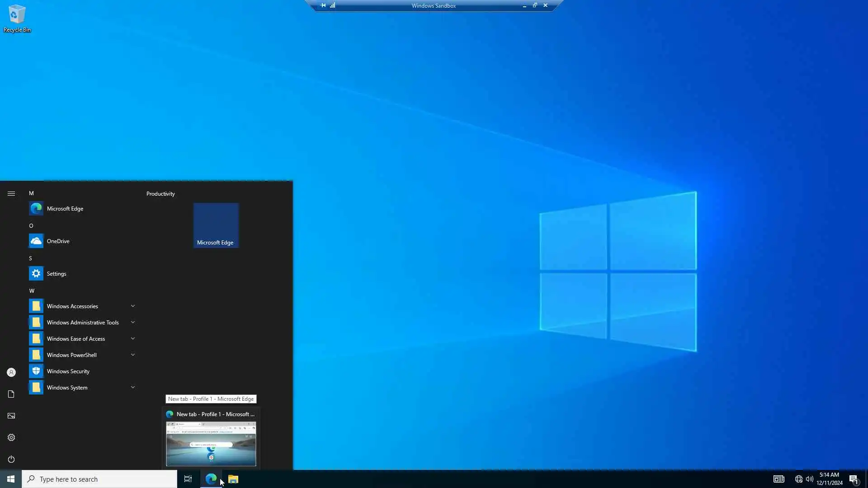
Task: Open Documents icon in Start sidebar
Action: click(11, 394)
